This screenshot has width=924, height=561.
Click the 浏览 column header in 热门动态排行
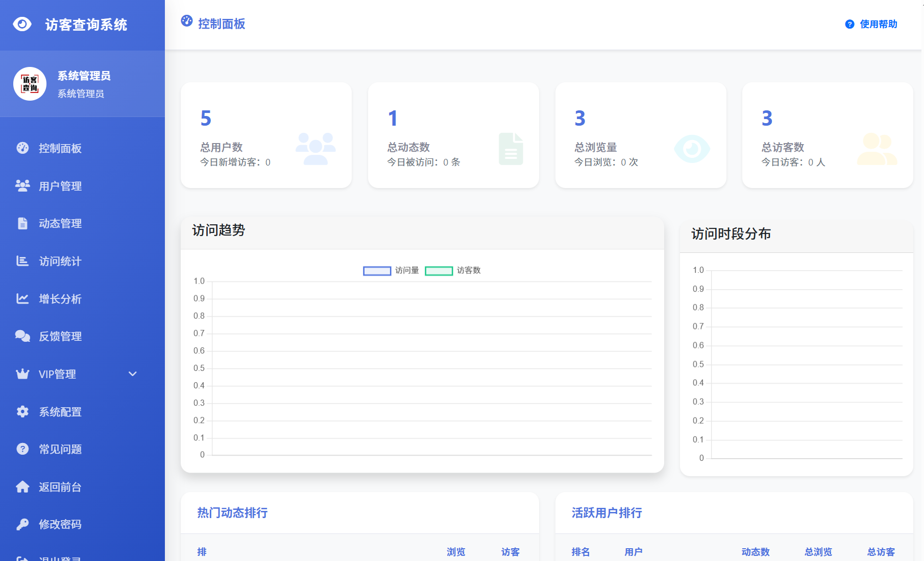coord(456,552)
